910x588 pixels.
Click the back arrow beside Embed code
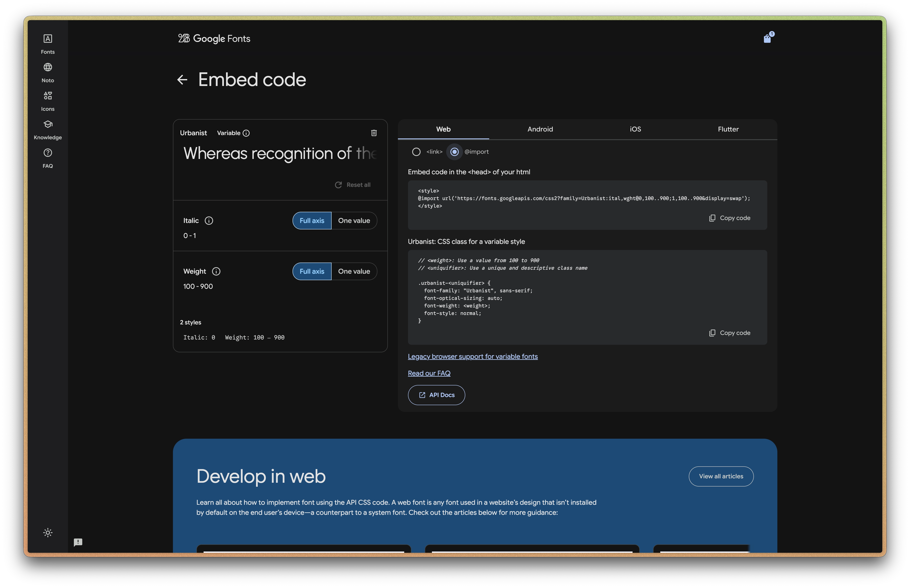[182, 80]
